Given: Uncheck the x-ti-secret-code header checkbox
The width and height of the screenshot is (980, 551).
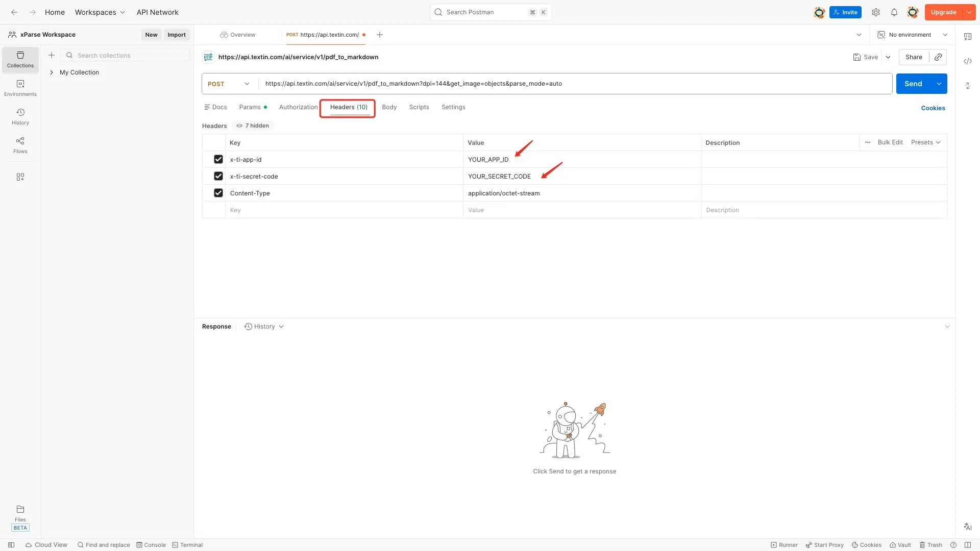Looking at the screenshot, I should pyautogui.click(x=218, y=176).
